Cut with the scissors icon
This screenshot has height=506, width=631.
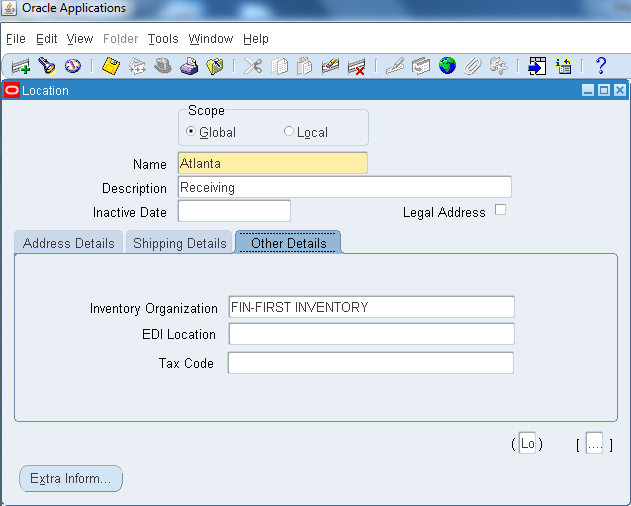coord(253,66)
